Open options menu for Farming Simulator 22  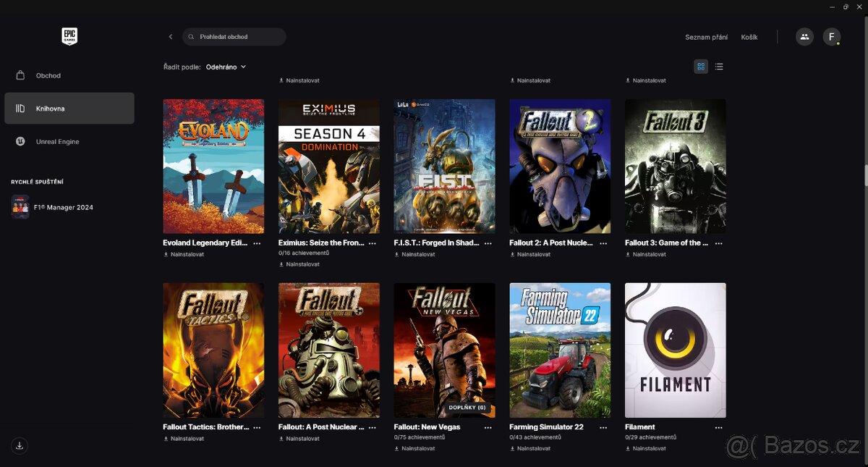point(603,427)
